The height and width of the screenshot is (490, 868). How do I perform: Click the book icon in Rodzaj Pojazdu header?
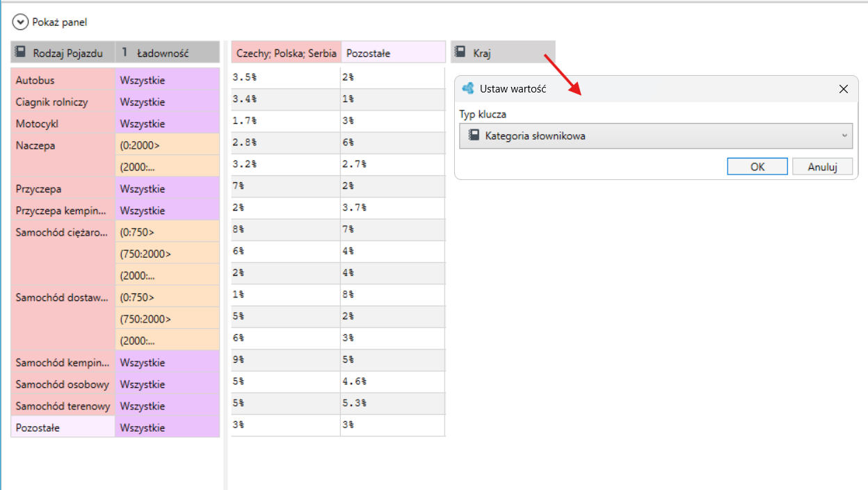[x=20, y=52]
